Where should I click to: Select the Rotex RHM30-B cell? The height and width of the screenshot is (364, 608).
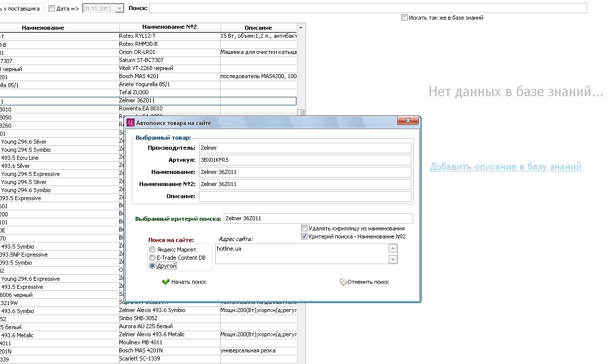tap(169, 44)
